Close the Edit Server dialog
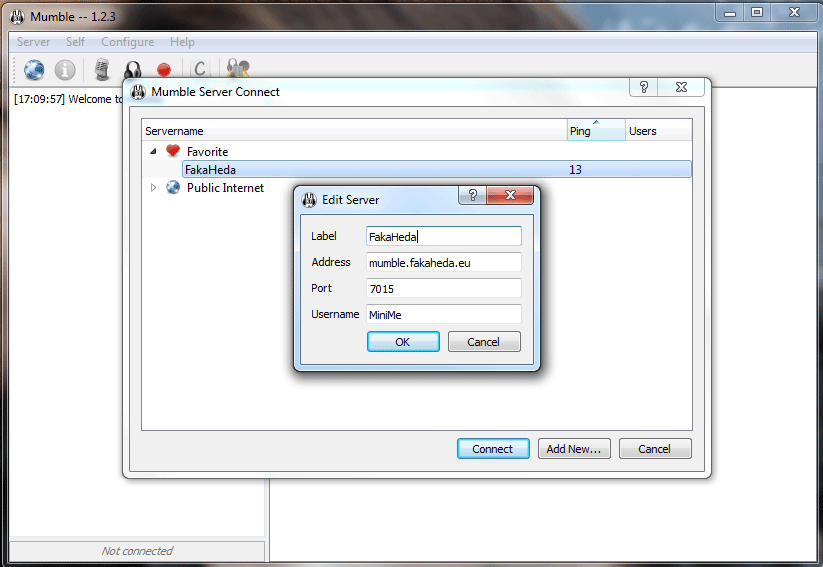 click(510, 195)
